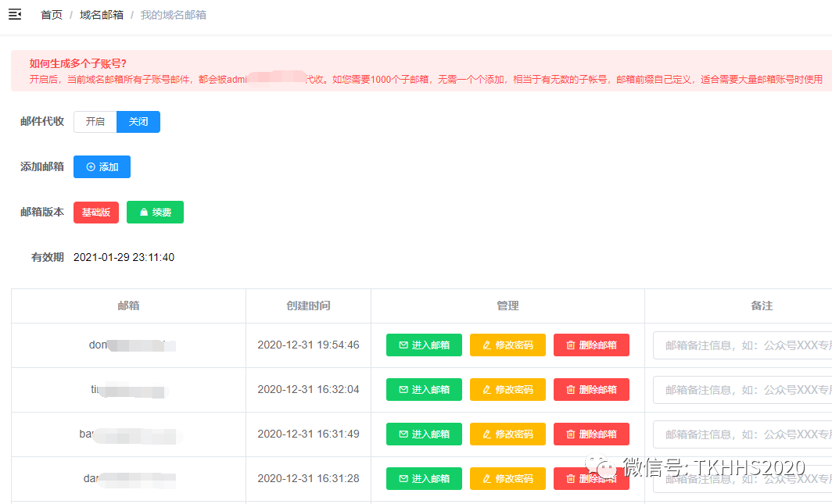Click the red 基础版 version button

[x=96, y=212]
